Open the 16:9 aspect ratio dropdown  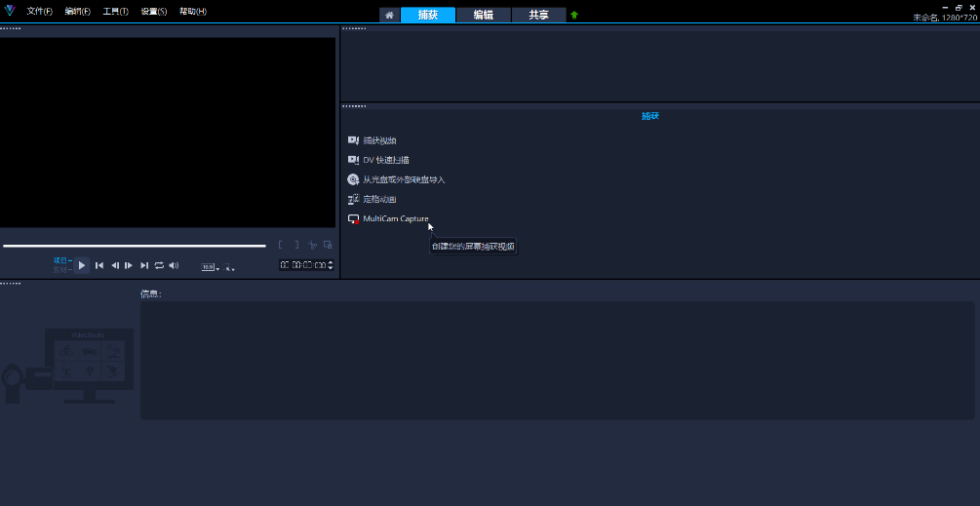pos(210,266)
